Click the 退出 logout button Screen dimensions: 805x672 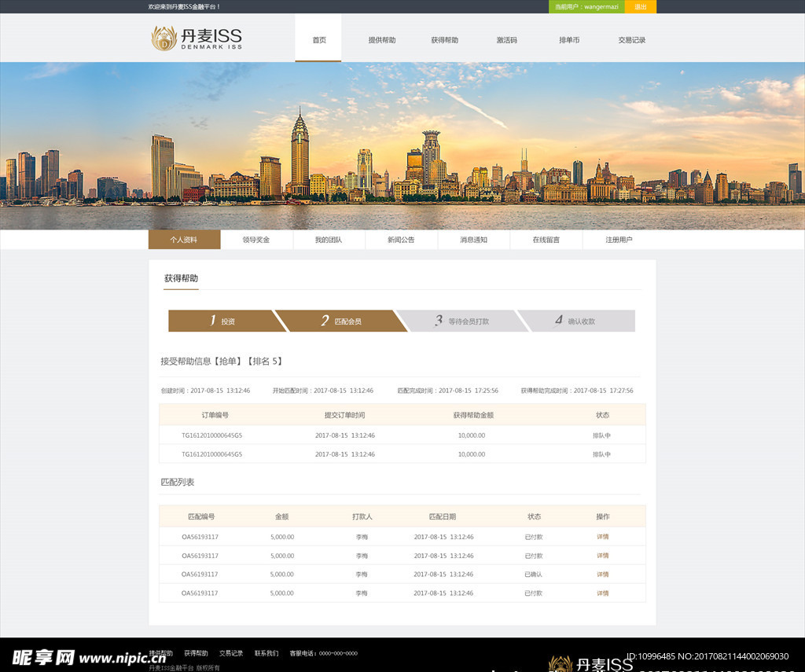pyautogui.click(x=640, y=7)
